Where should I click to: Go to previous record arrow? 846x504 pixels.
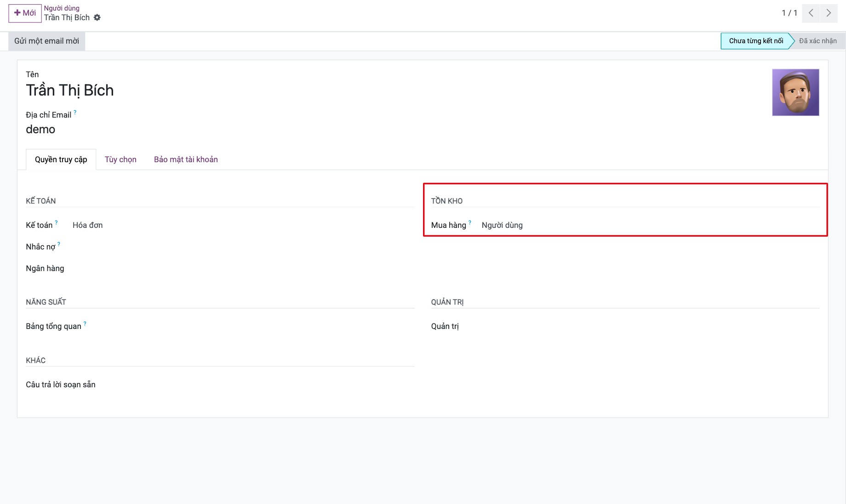tap(811, 13)
